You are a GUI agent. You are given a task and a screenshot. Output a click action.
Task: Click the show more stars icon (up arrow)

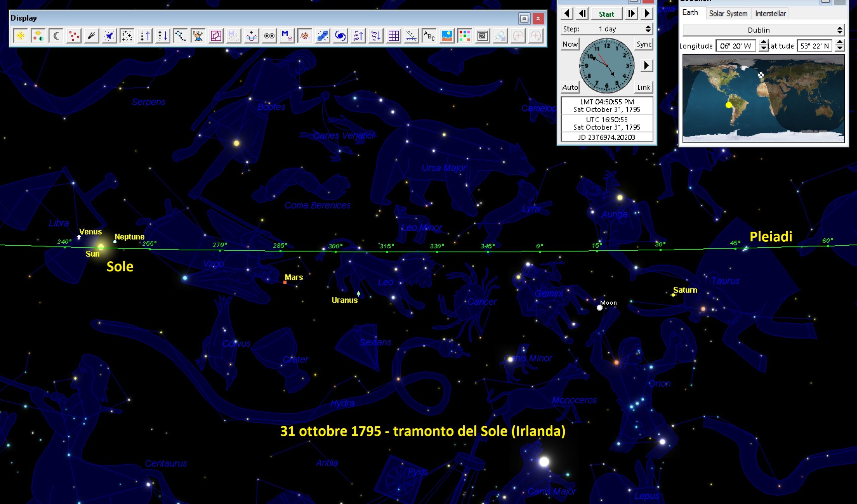[145, 36]
